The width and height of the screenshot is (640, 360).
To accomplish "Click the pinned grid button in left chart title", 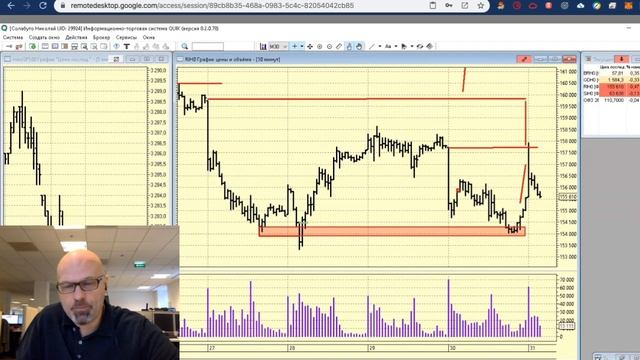I will tap(116, 59).
